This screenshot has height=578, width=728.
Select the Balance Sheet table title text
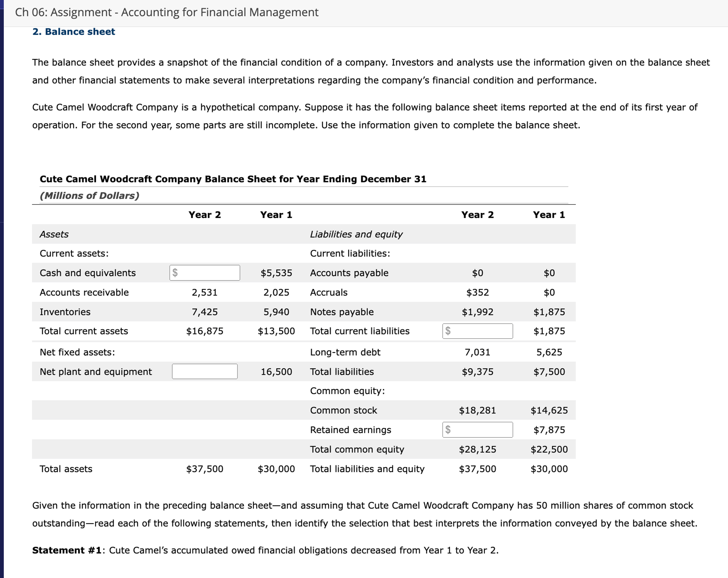[x=233, y=179]
